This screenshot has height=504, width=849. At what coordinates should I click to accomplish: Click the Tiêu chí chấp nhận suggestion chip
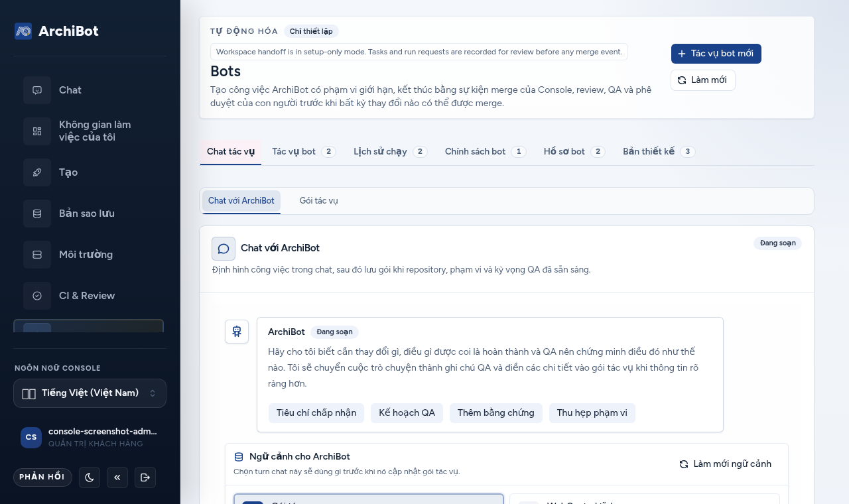pyautogui.click(x=316, y=413)
